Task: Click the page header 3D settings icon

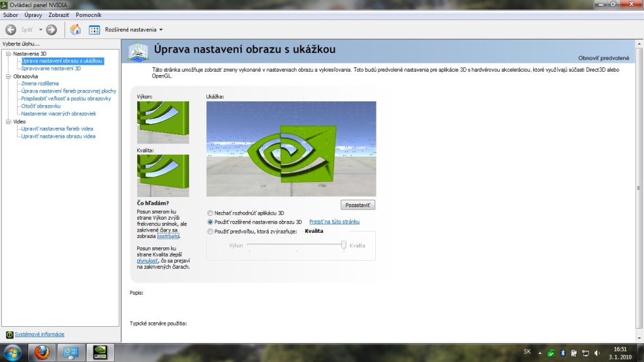Action: point(138,52)
